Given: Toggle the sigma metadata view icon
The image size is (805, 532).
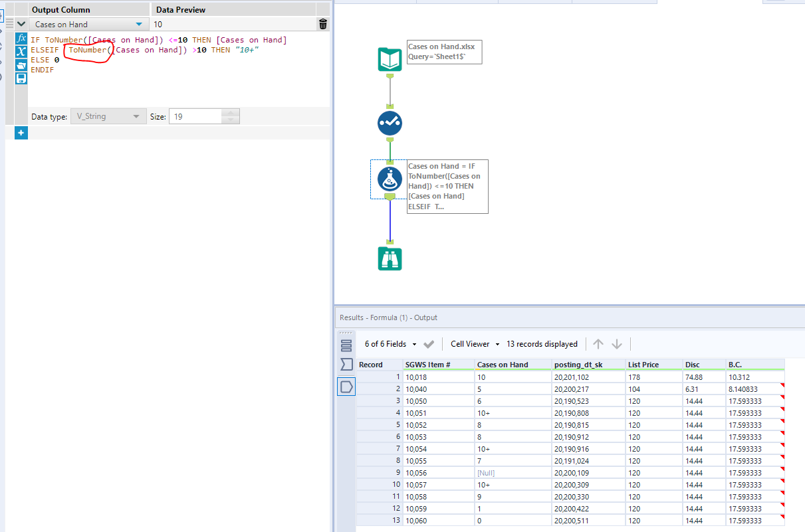Looking at the screenshot, I should click(346, 365).
